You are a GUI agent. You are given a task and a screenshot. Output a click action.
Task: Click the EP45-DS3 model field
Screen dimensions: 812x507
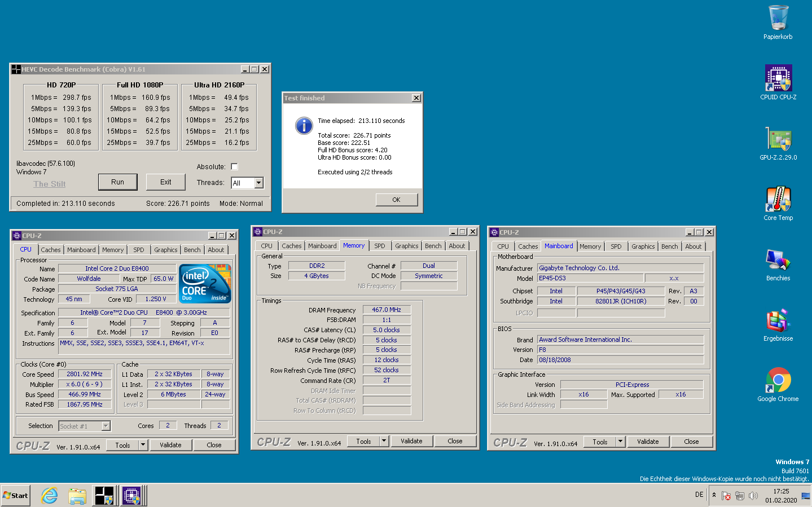point(590,278)
